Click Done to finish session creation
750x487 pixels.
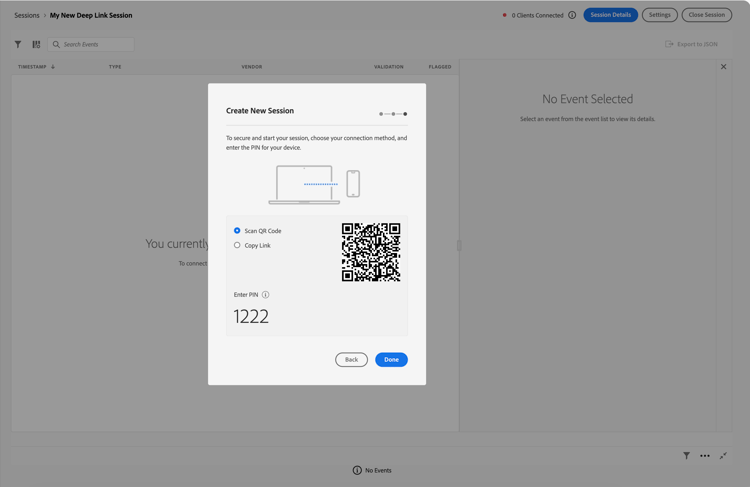coord(391,359)
